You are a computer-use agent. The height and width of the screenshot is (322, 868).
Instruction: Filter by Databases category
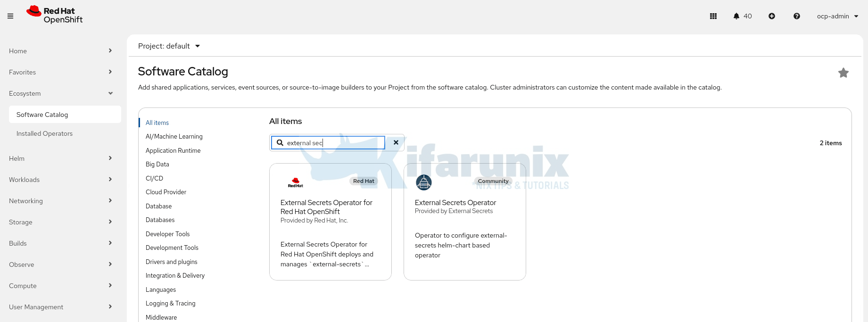[x=160, y=220]
